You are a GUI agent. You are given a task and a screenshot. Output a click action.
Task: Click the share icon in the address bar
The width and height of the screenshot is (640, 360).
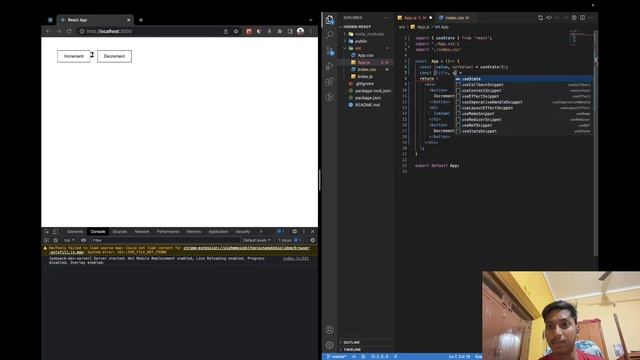(x=226, y=31)
